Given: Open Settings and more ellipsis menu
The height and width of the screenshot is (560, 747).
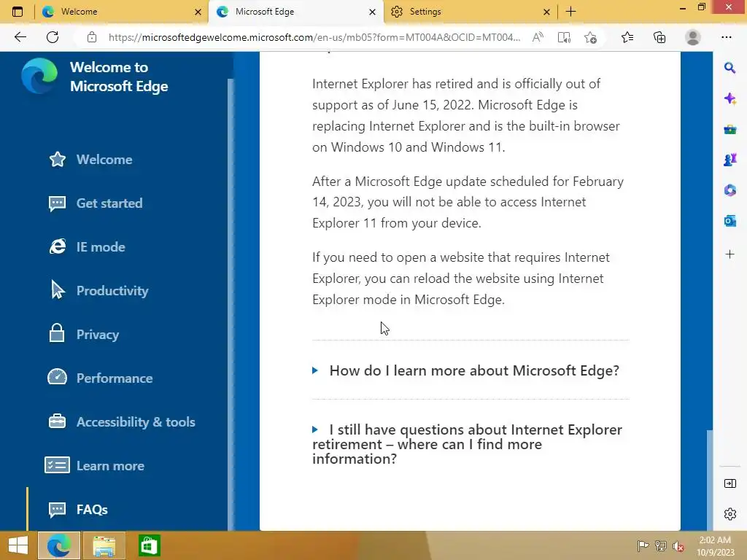Looking at the screenshot, I should coord(726,37).
